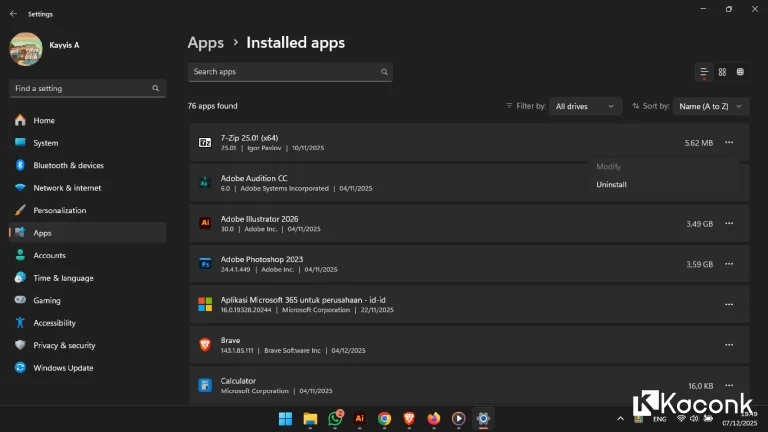Open File Explorer from taskbar
This screenshot has width=768, height=432.
coord(310,419)
